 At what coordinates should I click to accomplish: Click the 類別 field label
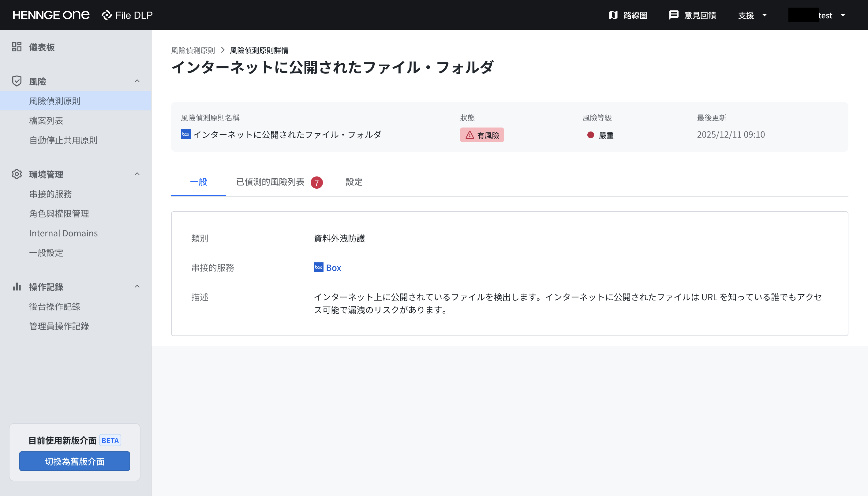[x=200, y=238]
